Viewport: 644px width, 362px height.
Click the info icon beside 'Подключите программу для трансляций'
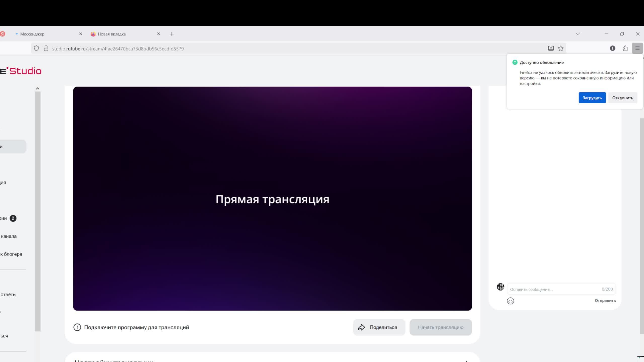(x=77, y=327)
